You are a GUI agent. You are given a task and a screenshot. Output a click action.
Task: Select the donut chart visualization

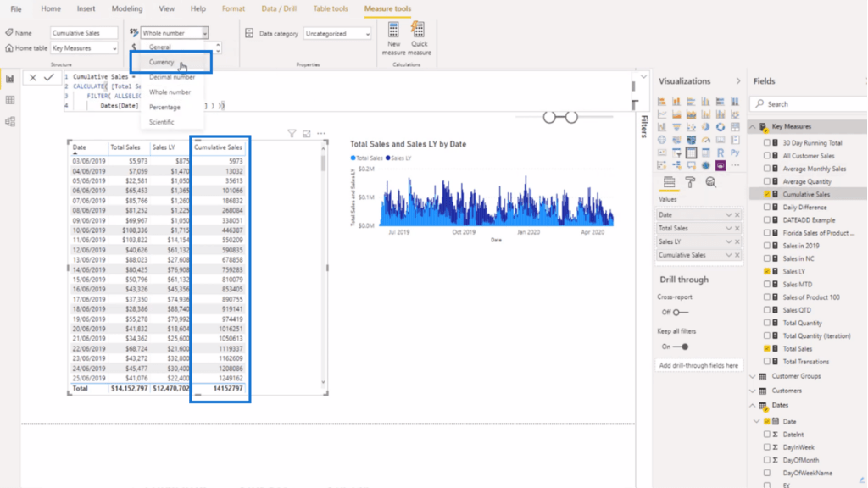(721, 127)
